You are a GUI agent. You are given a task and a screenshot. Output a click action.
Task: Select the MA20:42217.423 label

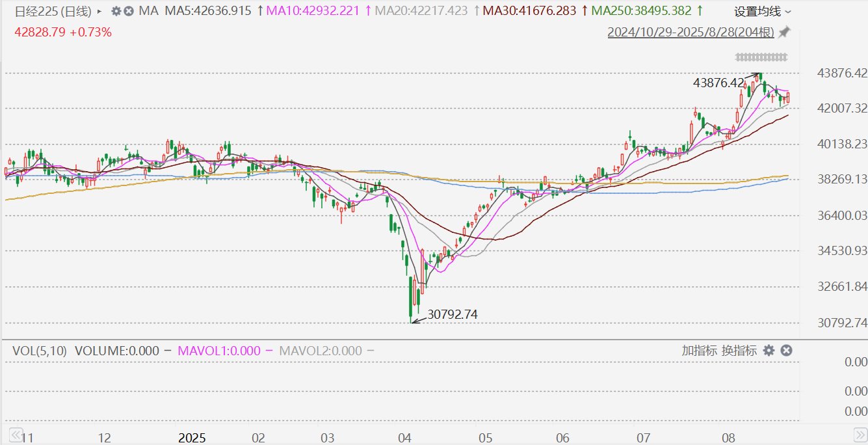point(423,11)
